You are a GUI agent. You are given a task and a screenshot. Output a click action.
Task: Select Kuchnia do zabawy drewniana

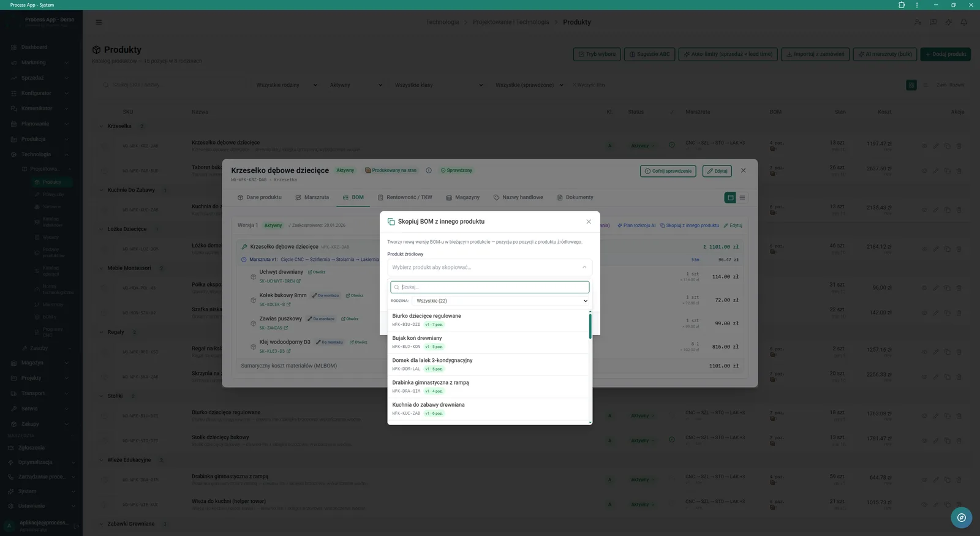tap(489, 409)
